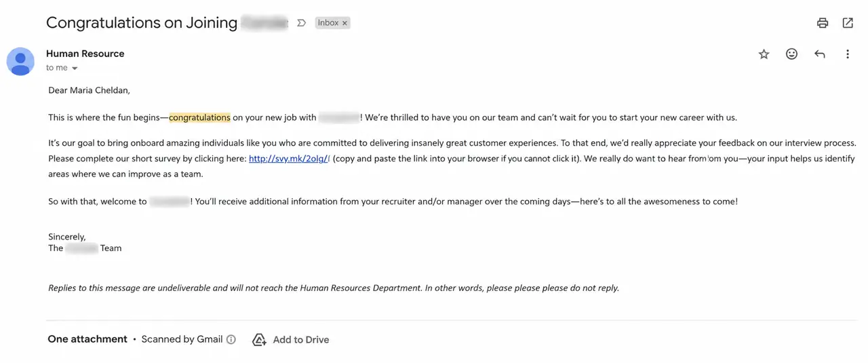Select the Inbox label chip
The height and width of the screenshot is (363, 868).
(328, 23)
